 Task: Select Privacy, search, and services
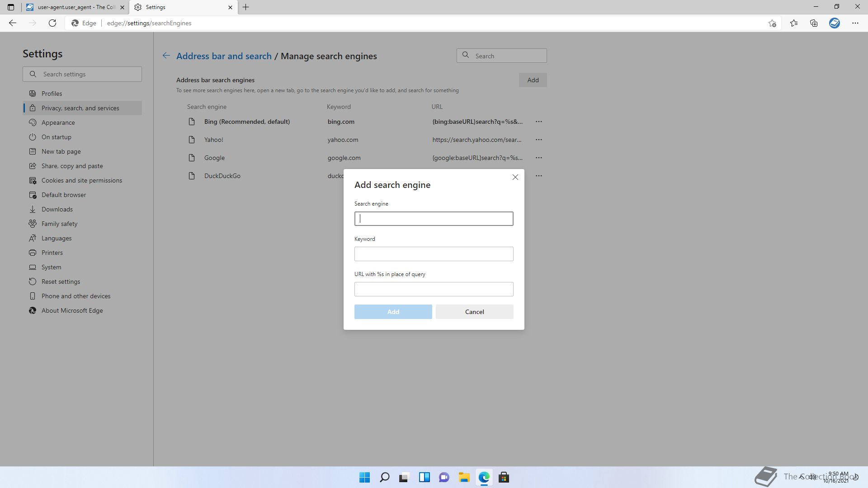[82, 108]
